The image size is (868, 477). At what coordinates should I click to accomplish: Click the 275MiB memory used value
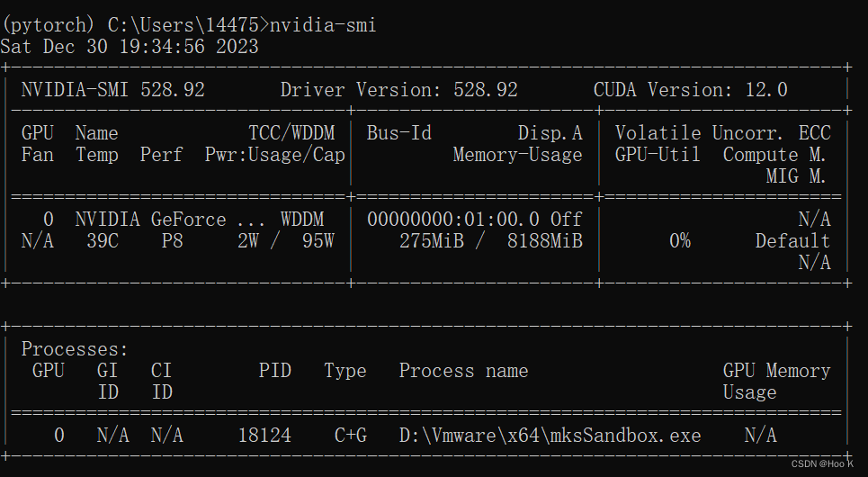[x=432, y=241]
